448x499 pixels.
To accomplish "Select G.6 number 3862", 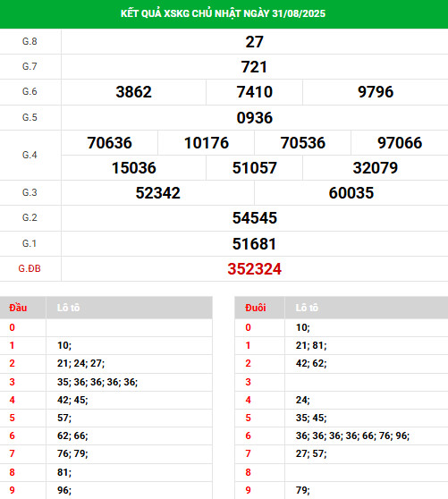I will pyautogui.click(x=133, y=92).
